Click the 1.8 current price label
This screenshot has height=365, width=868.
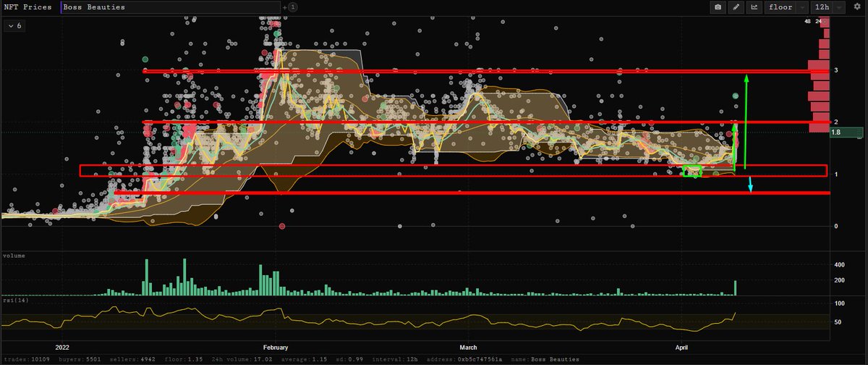pyautogui.click(x=846, y=133)
